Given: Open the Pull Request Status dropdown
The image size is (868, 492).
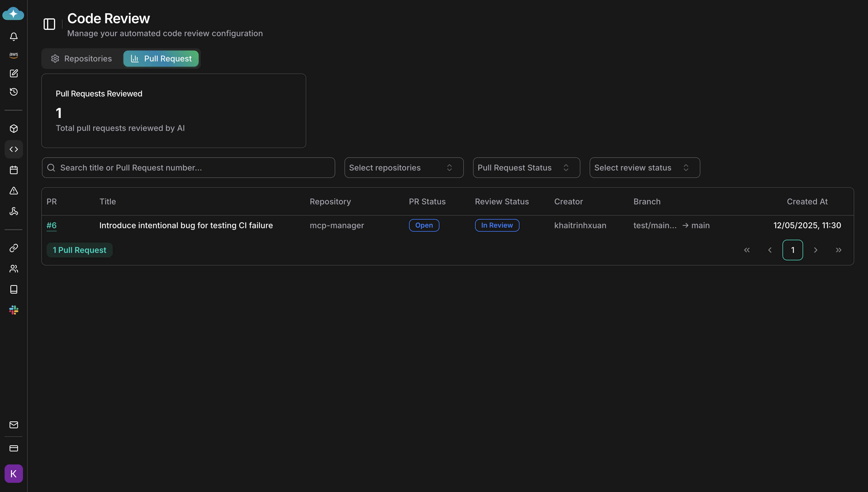Looking at the screenshot, I should (x=526, y=168).
